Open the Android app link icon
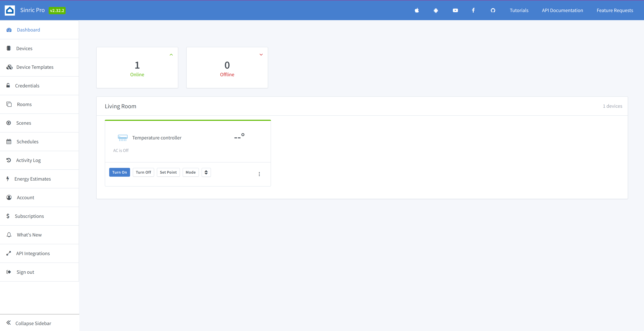The width and height of the screenshot is (644, 331). (x=436, y=11)
